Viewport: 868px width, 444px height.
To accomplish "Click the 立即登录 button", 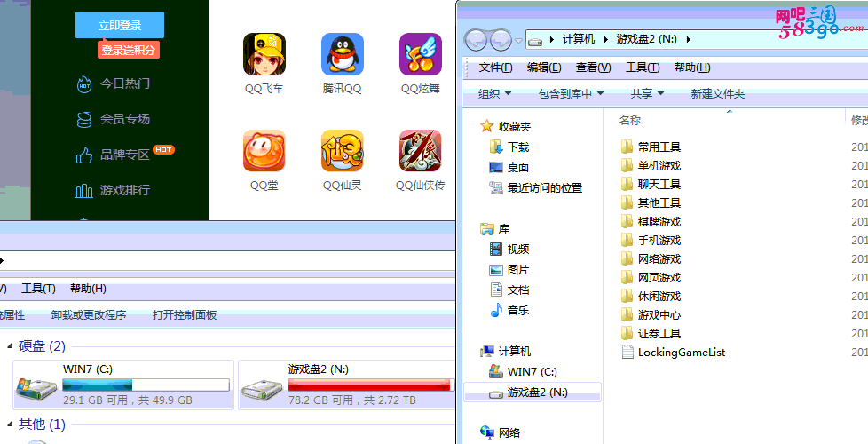I will click(x=120, y=25).
